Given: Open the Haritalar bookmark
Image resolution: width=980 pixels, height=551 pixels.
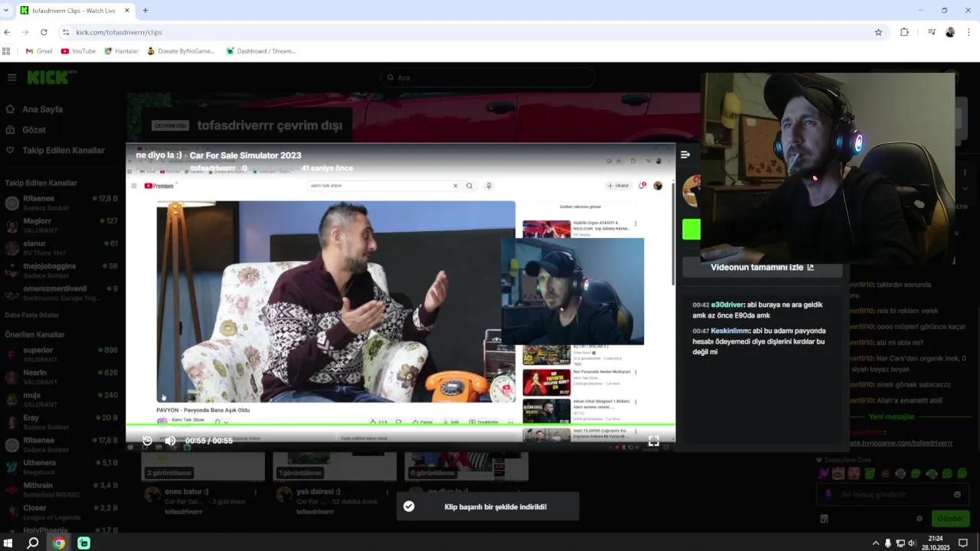Looking at the screenshot, I should (x=121, y=51).
